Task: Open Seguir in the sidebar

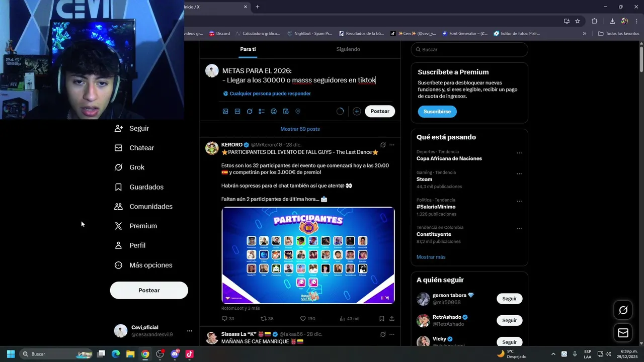Action: 132,128
